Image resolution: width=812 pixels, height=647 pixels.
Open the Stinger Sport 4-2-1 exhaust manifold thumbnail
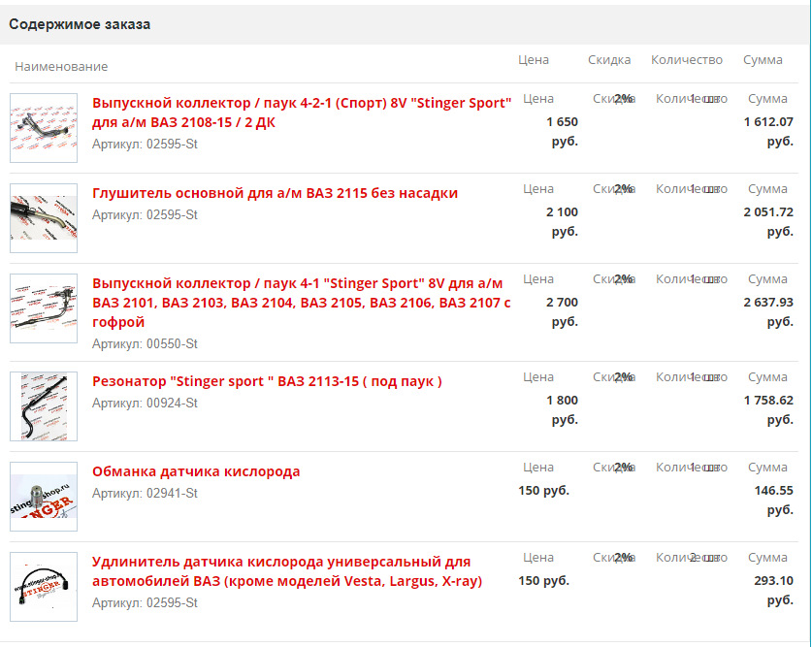[44, 128]
